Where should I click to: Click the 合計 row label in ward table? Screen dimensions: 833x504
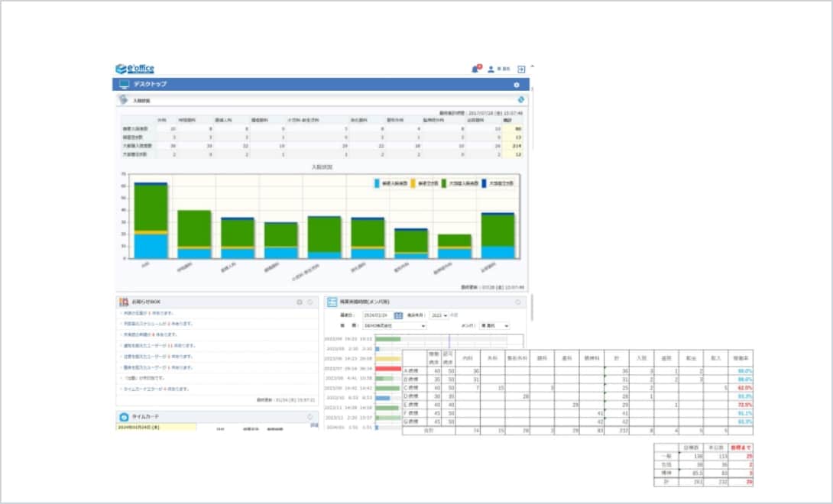(429, 431)
